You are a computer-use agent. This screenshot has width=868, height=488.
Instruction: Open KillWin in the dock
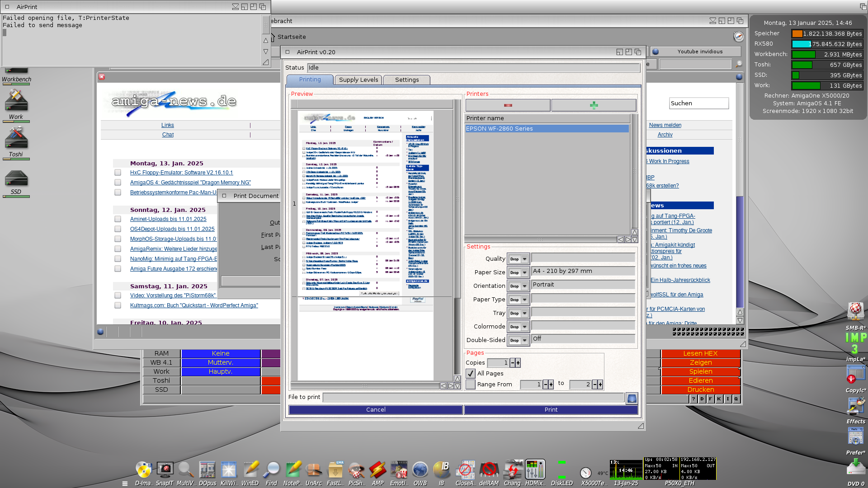point(229,470)
